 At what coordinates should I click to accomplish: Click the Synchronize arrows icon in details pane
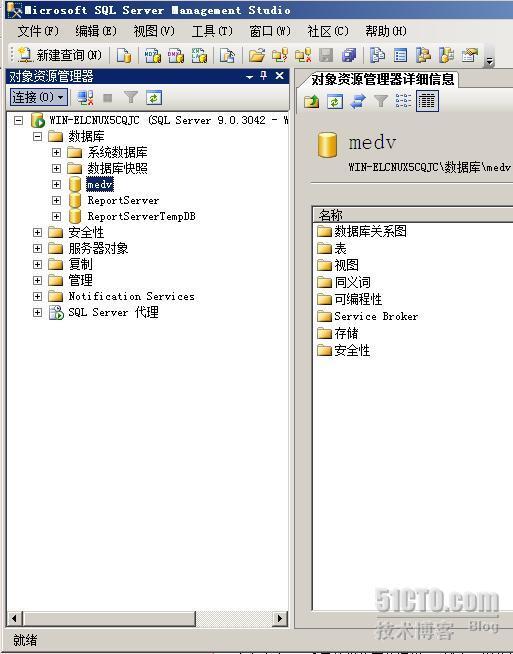click(358, 101)
